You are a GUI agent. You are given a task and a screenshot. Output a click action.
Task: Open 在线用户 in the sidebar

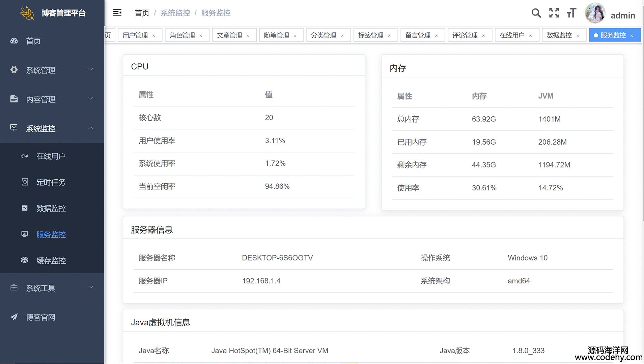51,156
